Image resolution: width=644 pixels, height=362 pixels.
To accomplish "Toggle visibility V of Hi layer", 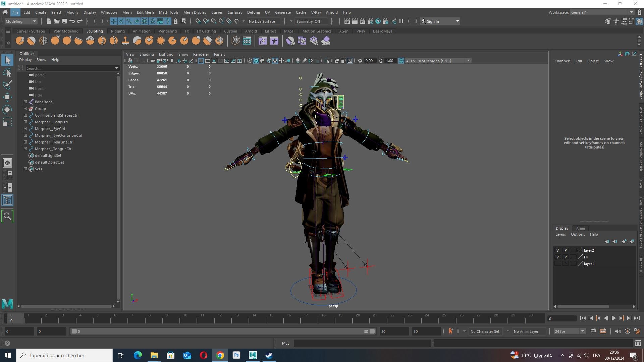I will click(x=557, y=257).
